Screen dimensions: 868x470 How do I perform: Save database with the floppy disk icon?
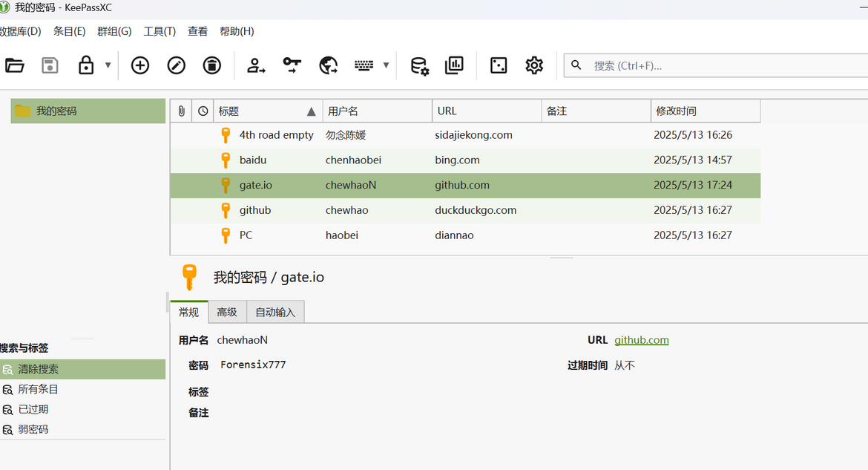[50, 65]
